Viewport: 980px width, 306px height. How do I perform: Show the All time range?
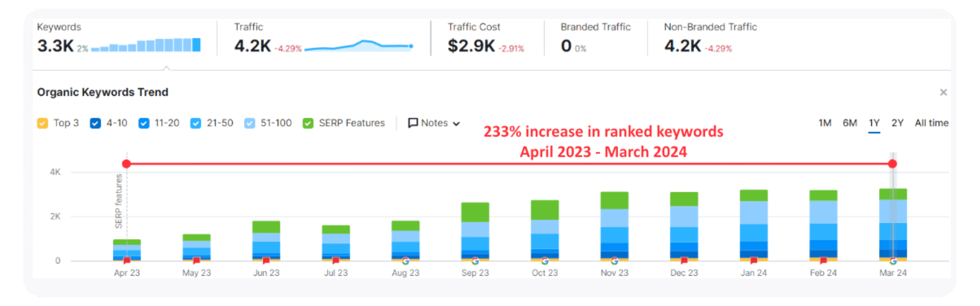pyautogui.click(x=932, y=123)
